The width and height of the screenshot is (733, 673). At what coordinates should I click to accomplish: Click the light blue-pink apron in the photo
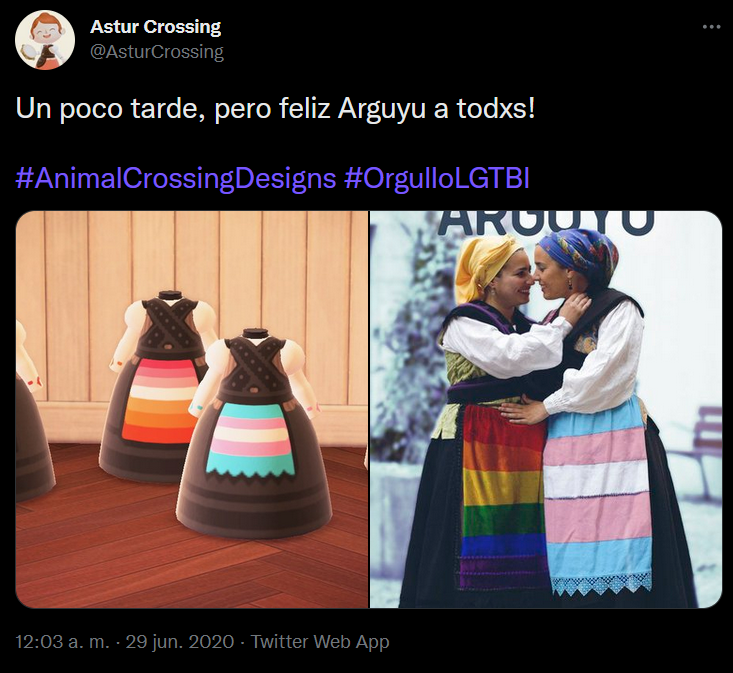598,495
